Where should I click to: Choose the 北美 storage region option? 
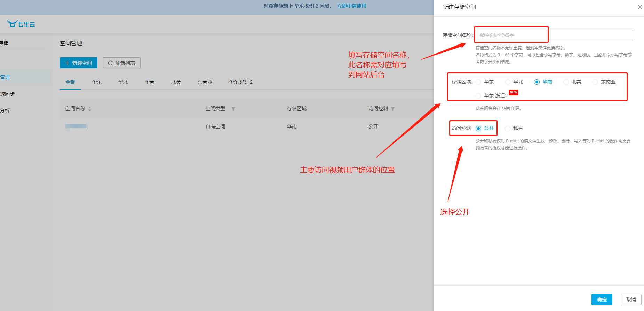click(x=566, y=82)
